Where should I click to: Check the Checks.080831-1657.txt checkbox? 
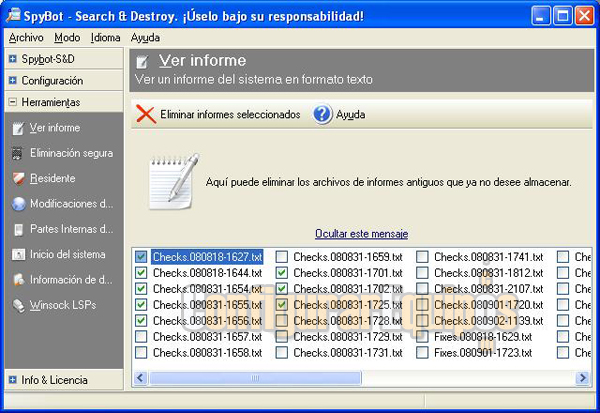(141, 336)
